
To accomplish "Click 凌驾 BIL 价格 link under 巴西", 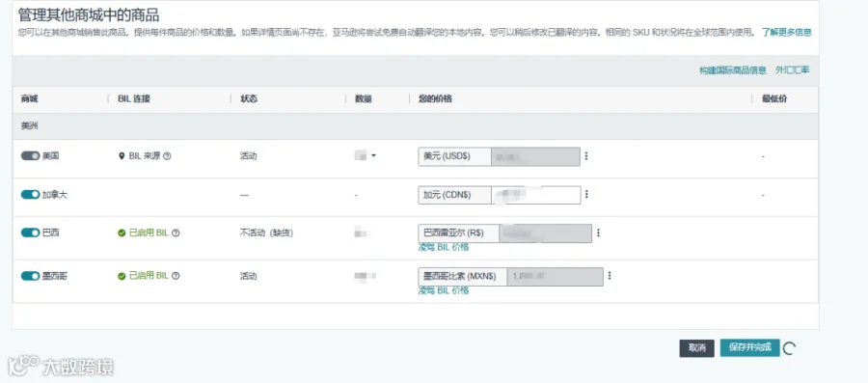I will (x=444, y=247).
